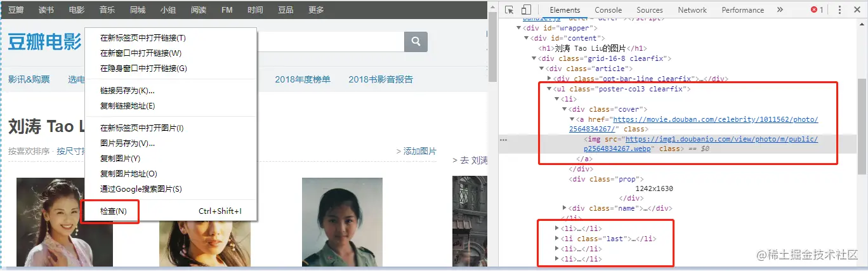The width and height of the screenshot is (868, 271).
Task: Open 豆瓣 in the top navigation bar
Action: 15,10
